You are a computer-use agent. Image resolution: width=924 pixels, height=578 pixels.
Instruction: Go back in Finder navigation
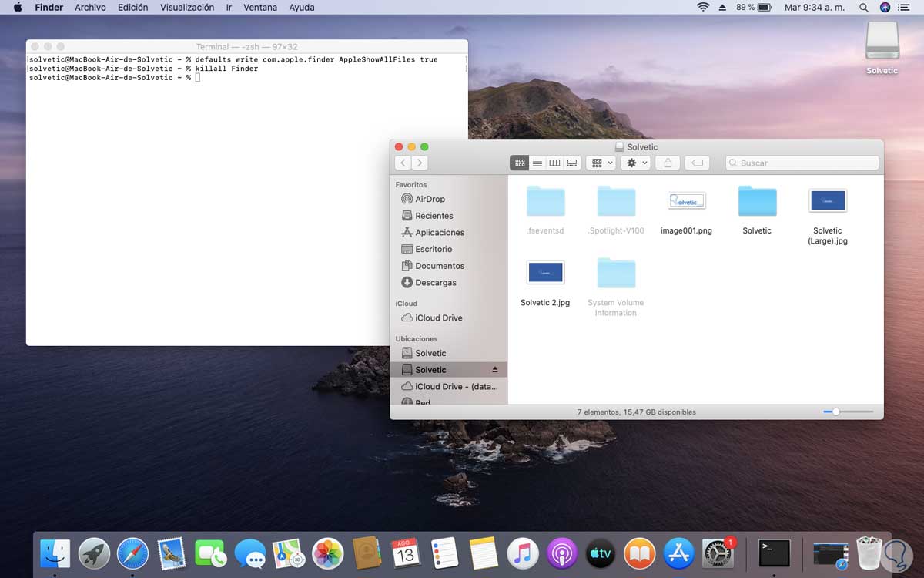click(403, 163)
